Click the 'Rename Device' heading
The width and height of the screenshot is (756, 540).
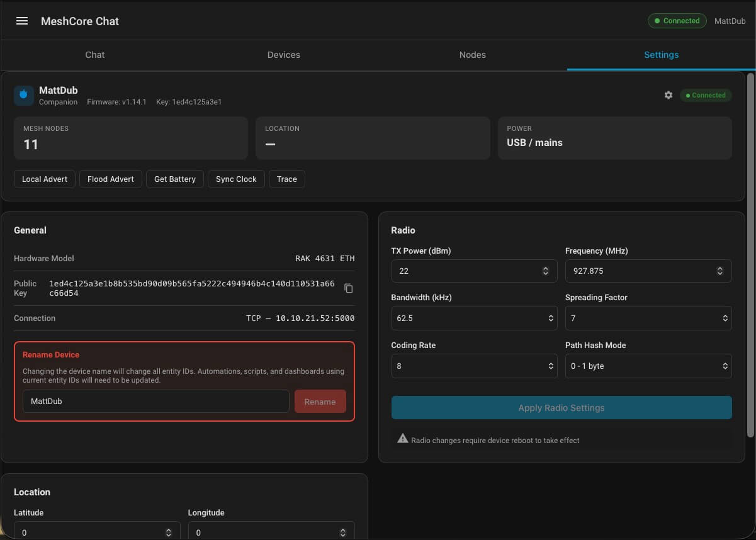click(51, 355)
